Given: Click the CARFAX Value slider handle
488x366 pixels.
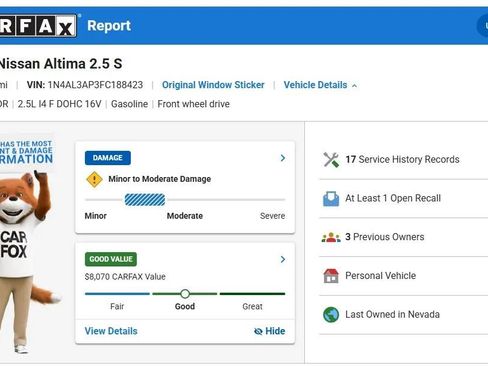Looking at the screenshot, I should click(x=185, y=294).
